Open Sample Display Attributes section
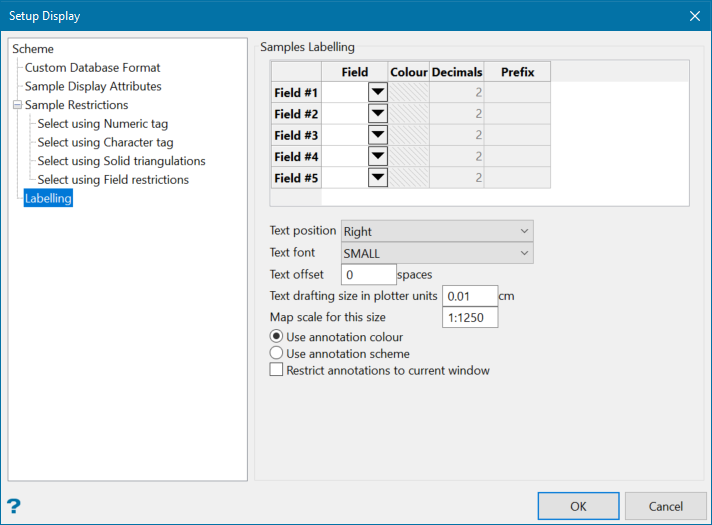This screenshot has height=525, width=712. [x=93, y=86]
